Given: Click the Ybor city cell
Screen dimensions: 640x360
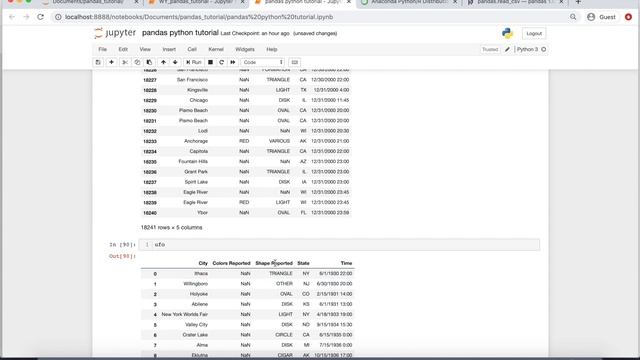Looking at the screenshot, I should point(202,213).
